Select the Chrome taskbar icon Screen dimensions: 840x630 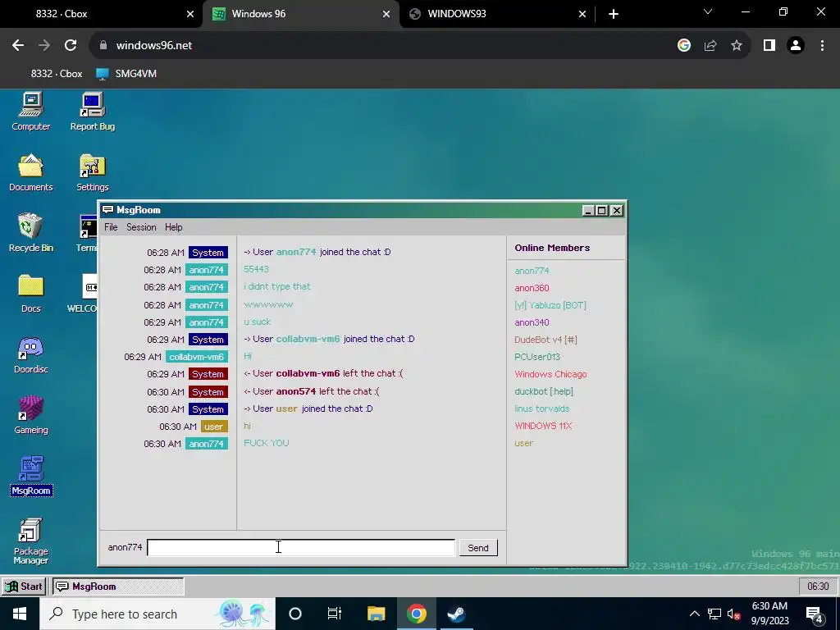[416, 614]
